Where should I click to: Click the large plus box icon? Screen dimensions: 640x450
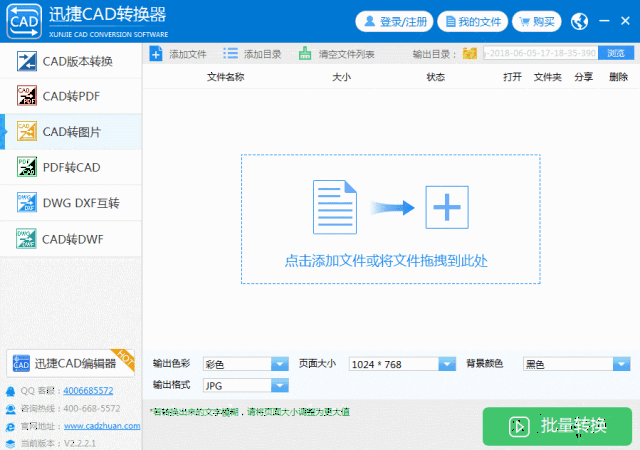(447, 207)
